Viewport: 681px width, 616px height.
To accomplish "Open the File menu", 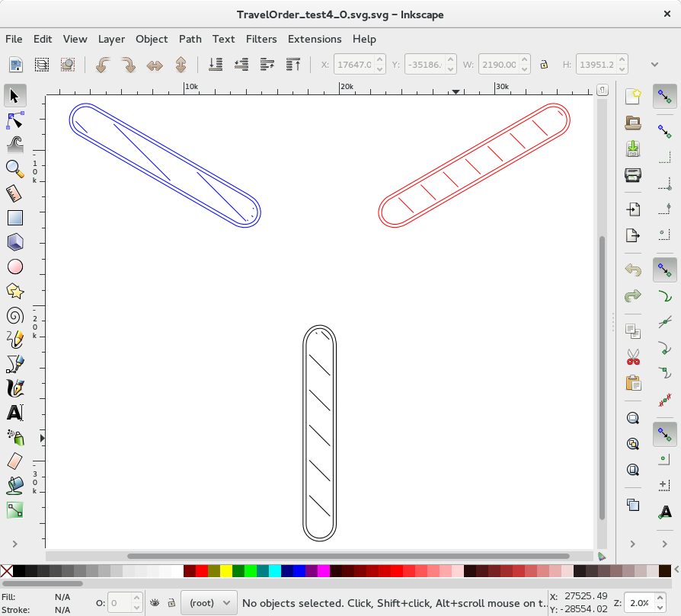I will point(14,39).
